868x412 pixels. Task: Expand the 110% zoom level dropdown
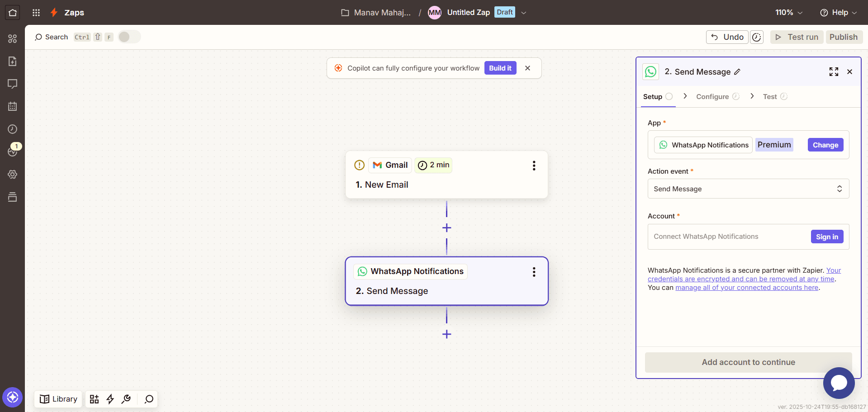[x=789, y=13]
